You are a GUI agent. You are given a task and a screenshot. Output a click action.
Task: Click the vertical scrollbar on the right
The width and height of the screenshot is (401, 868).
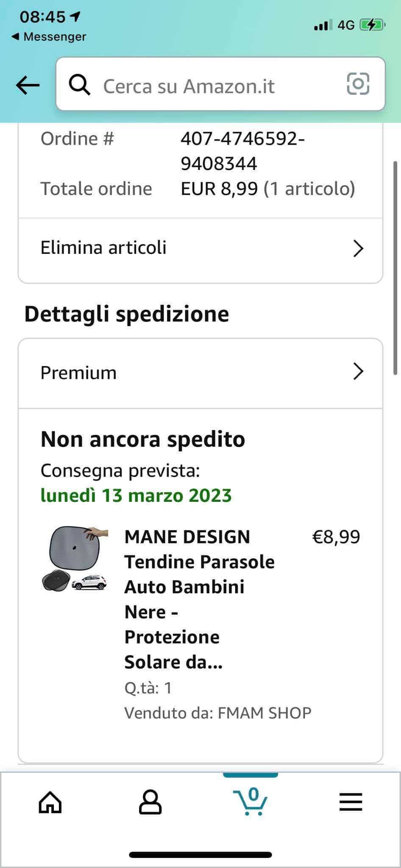coord(395,268)
